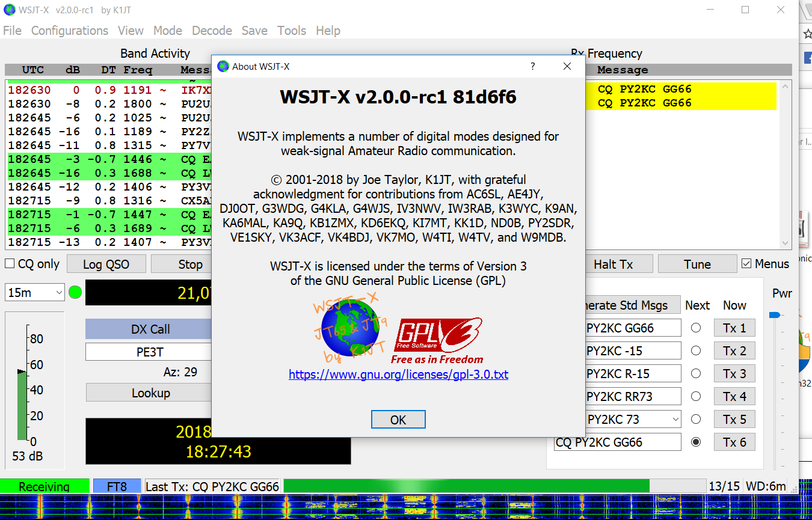Click the Tx 5 Now button
812x520 pixels.
point(734,420)
